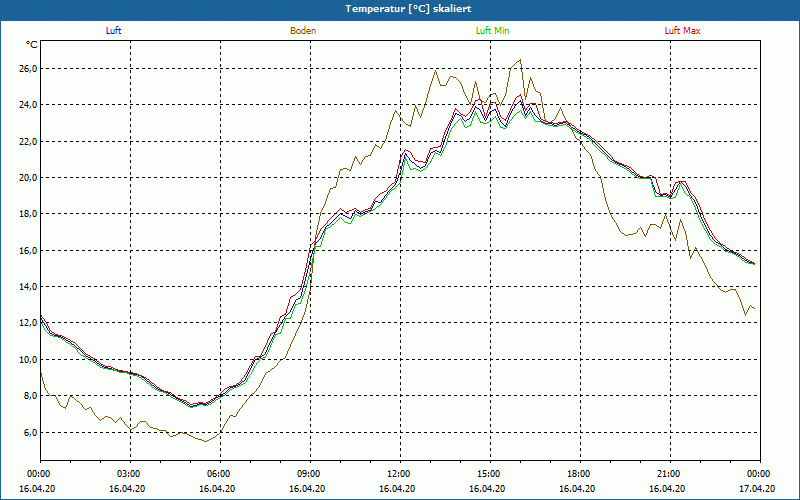Click the '16.04.20' date under 12:00
This screenshot has height=500, width=800.
(397, 488)
